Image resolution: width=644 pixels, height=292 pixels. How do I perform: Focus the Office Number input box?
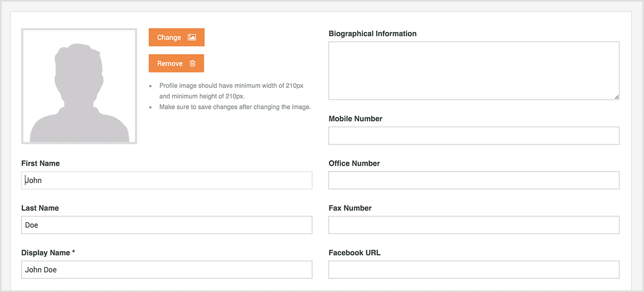click(473, 181)
